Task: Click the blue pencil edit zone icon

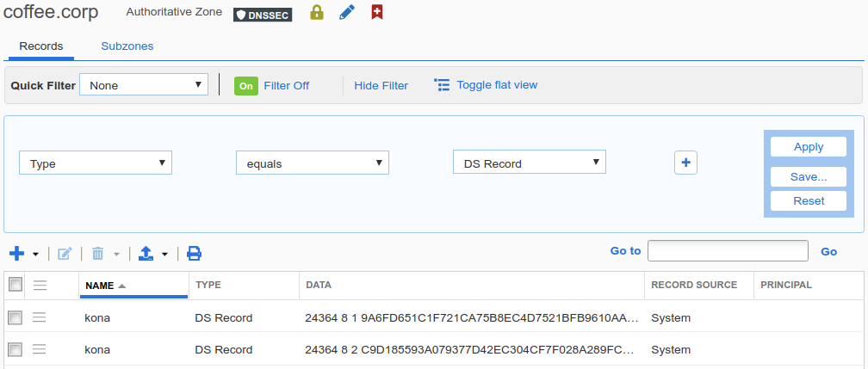Action: pyautogui.click(x=347, y=13)
